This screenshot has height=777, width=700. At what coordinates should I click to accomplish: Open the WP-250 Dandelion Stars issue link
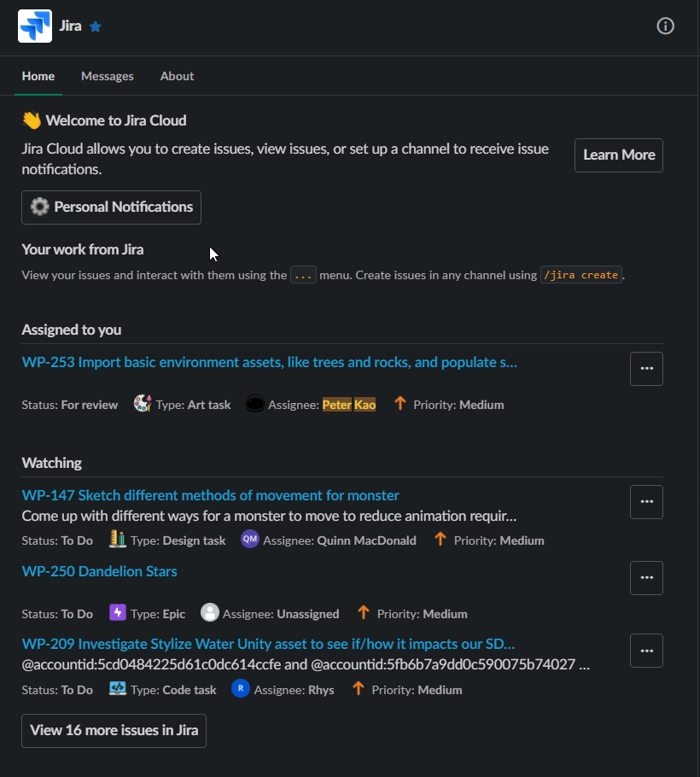pos(99,571)
